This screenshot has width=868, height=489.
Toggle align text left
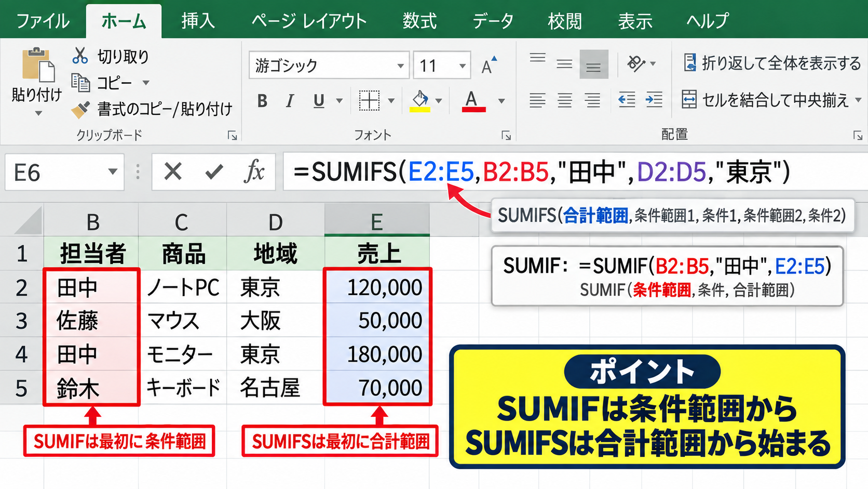pos(537,100)
